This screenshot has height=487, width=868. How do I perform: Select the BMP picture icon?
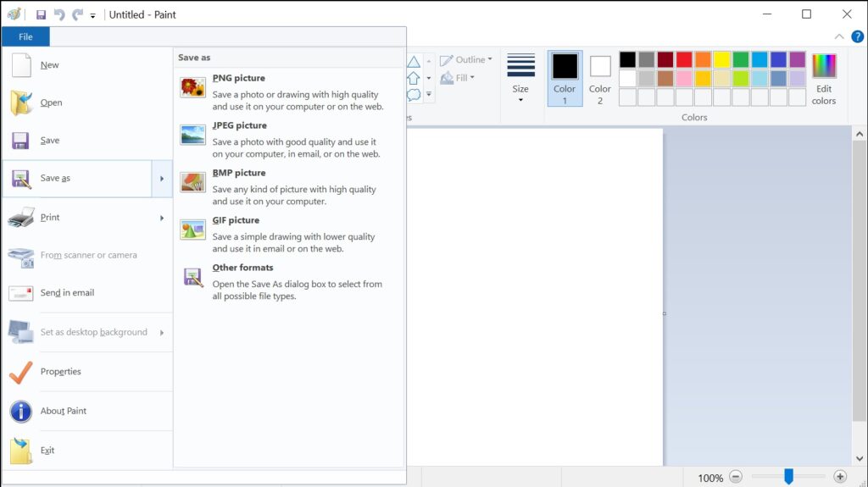(x=192, y=182)
